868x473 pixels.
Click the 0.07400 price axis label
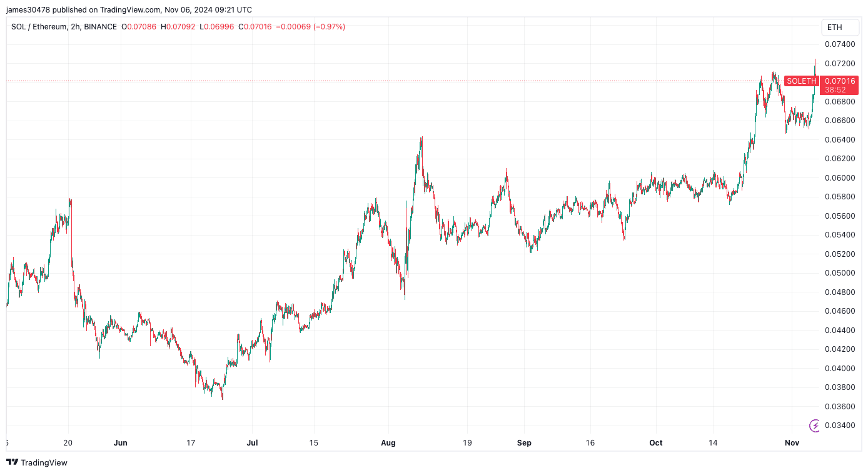(840, 44)
